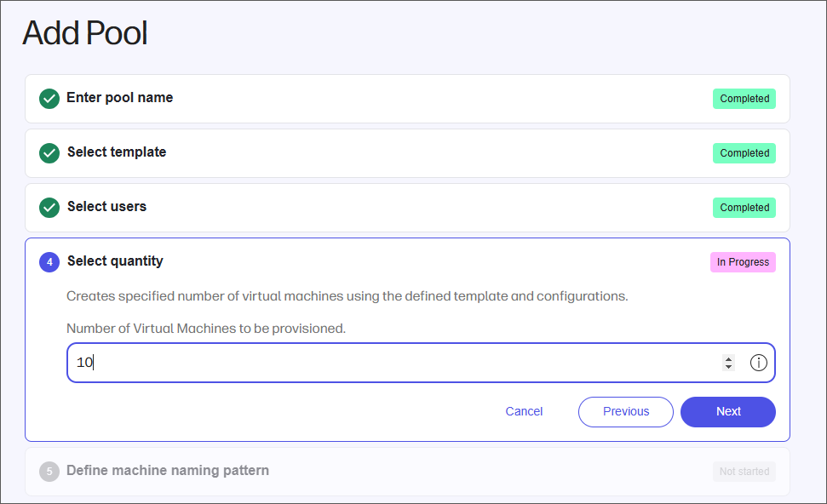Increase VM count with up stepper arrow
827x504 pixels.
click(728, 358)
